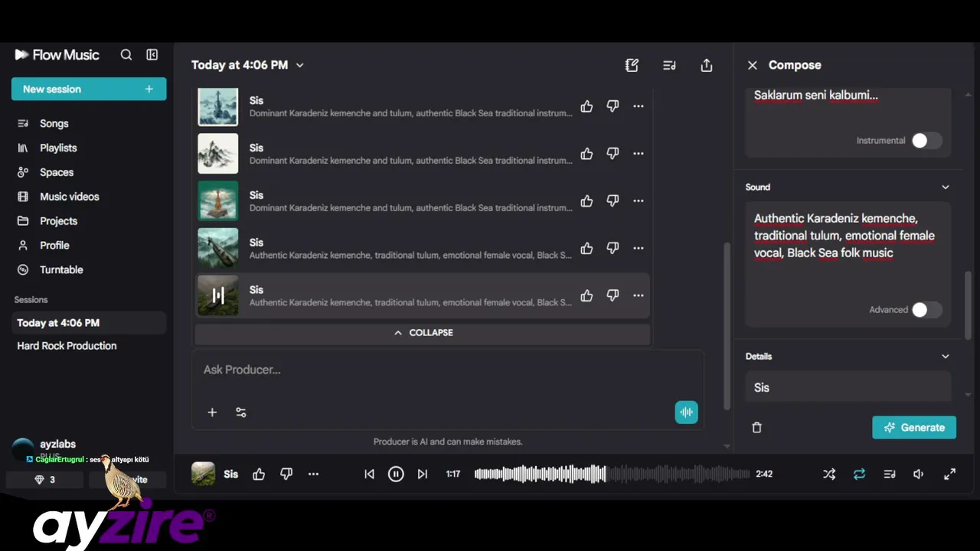The image size is (980, 551).
Task: Like the song in the player bar
Action: [259, 474]
